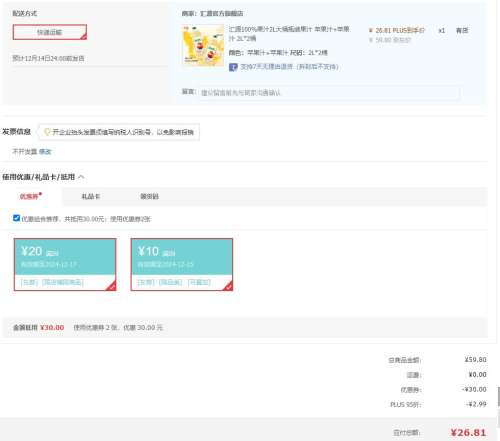500x441 pixels.
Task: Click the usage-limit tag on ¥20 coupon
Action: 63,283
